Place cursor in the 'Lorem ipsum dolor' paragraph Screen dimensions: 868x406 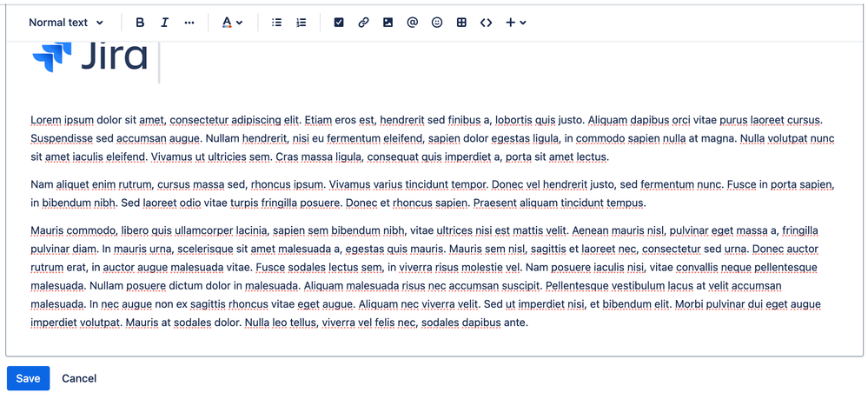(x=433, y=138)
